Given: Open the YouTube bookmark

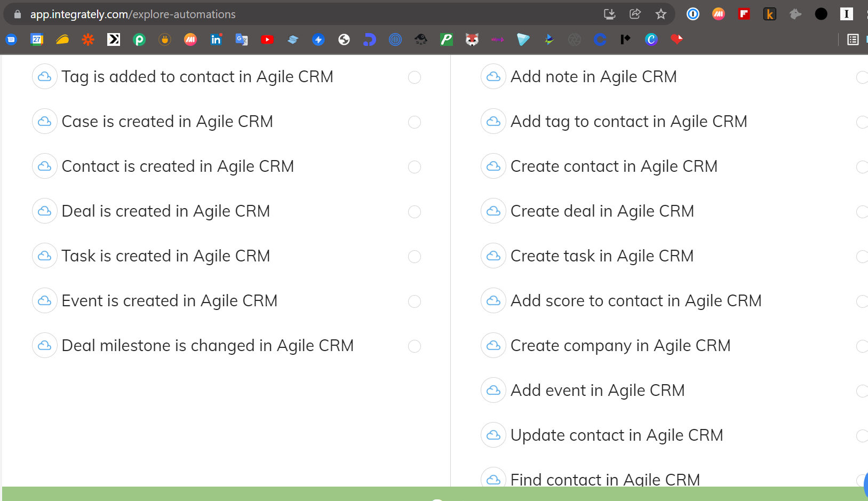Looking at the screenshot, I should tap(267, 39).
